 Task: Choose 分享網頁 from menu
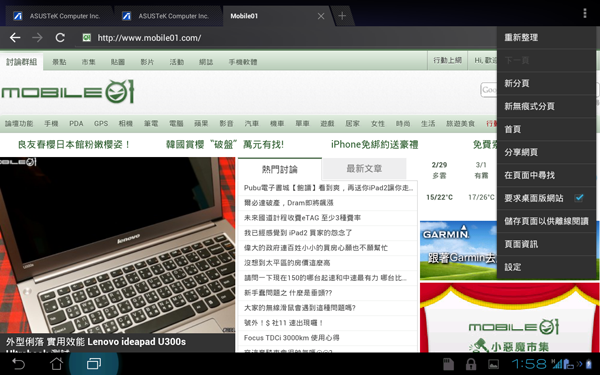pos(546,152)
